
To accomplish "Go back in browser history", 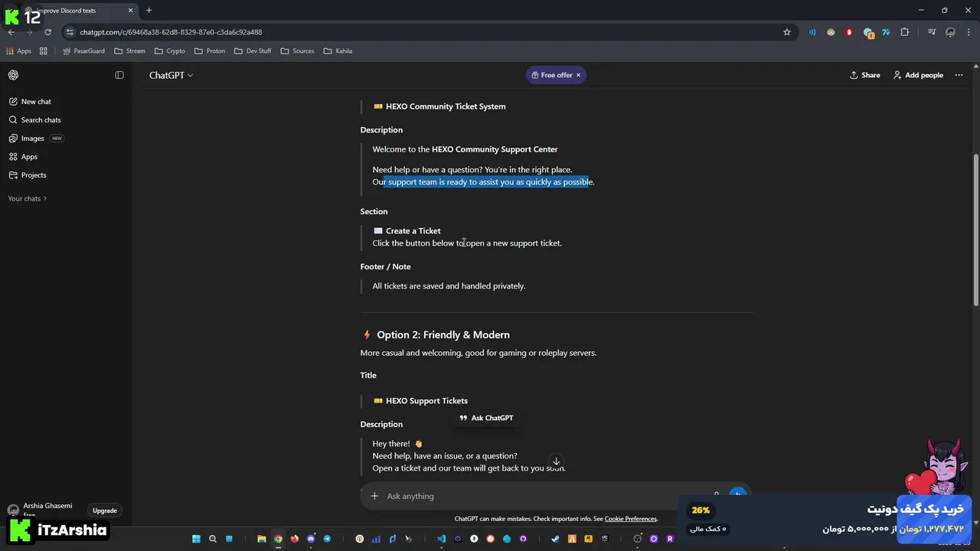I will pos(11,32).
